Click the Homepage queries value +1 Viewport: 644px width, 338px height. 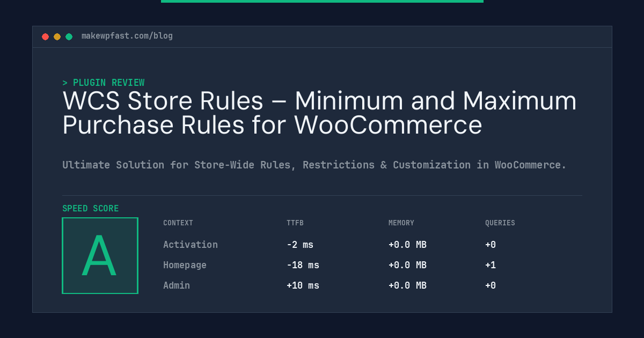491,265
